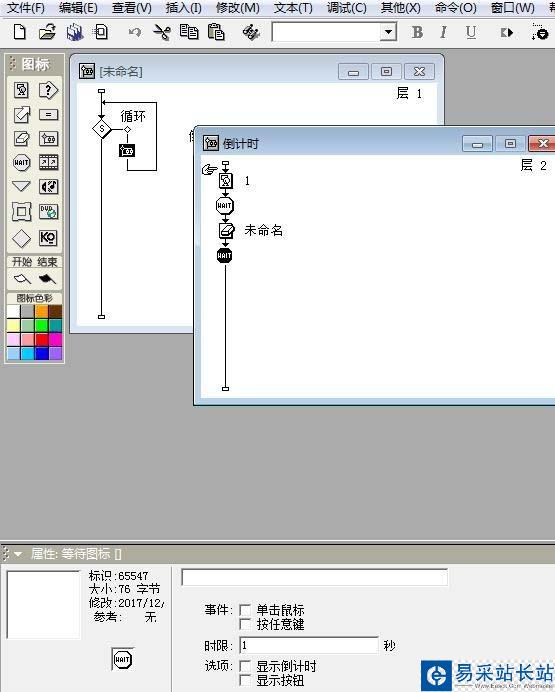Toggle Underline text formatting
This screenshot has height=692, width=555.
point(471,32)
